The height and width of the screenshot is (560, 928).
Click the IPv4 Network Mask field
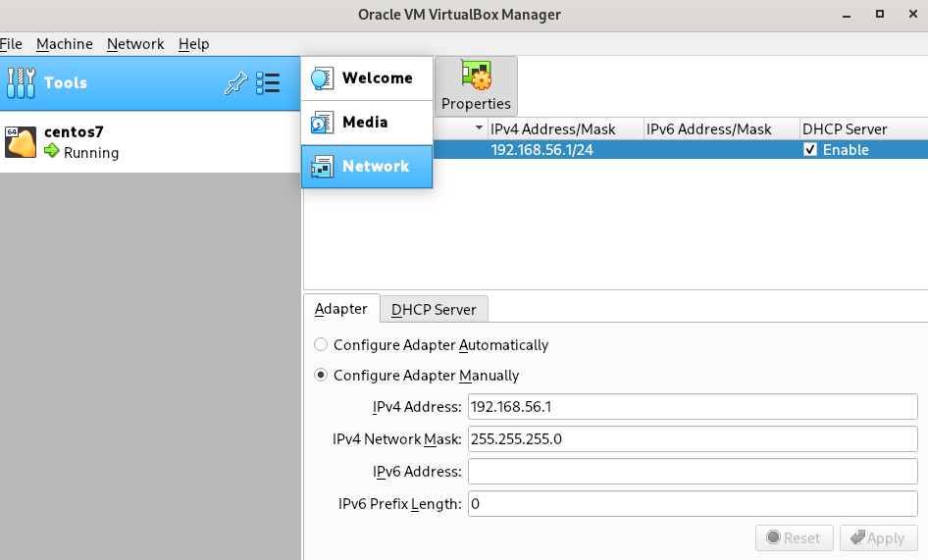pyautogui.click(x=693, y=439)
